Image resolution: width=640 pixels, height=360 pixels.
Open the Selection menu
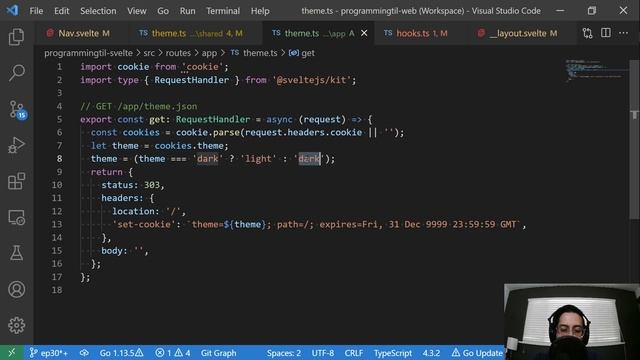(98, 11)
